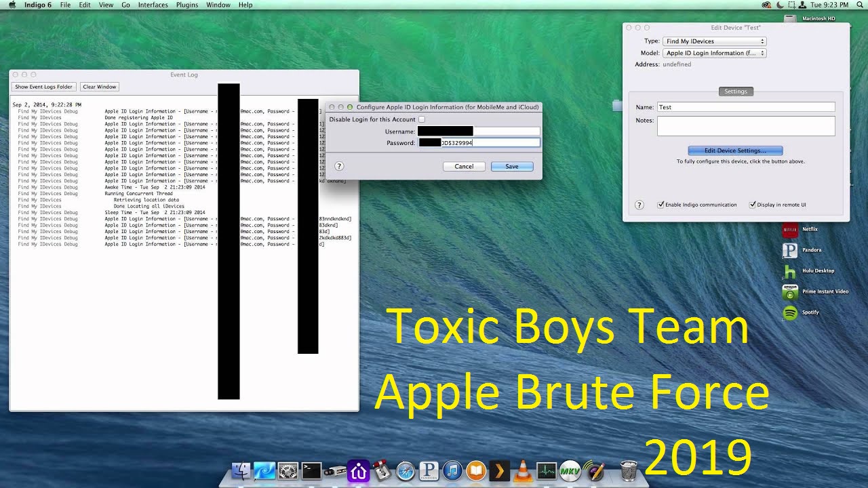Viewport: 868px width, 488px height.
Task: Open Pandora icon in the dock
Action: coord(429,470)
